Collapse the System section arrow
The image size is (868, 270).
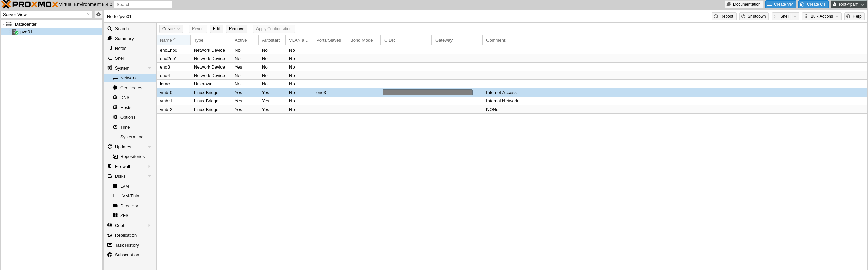[x=149, y=68]
